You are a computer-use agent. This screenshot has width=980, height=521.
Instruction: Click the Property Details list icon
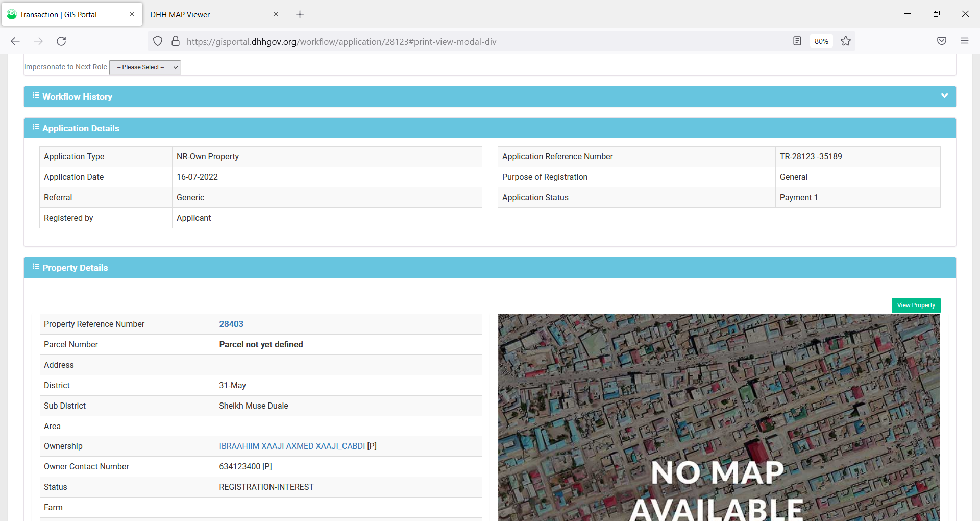coord(36,267)
